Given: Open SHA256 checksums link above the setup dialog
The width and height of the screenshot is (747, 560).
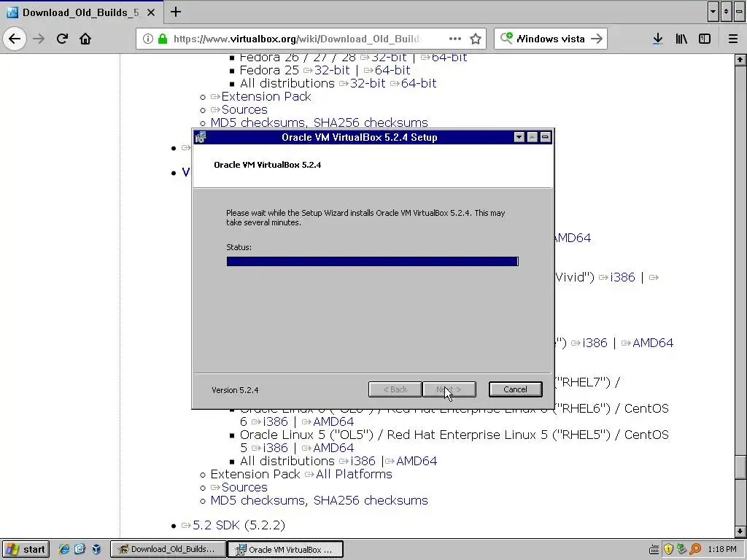Looking at the screenshot, I should coord(371,122).
